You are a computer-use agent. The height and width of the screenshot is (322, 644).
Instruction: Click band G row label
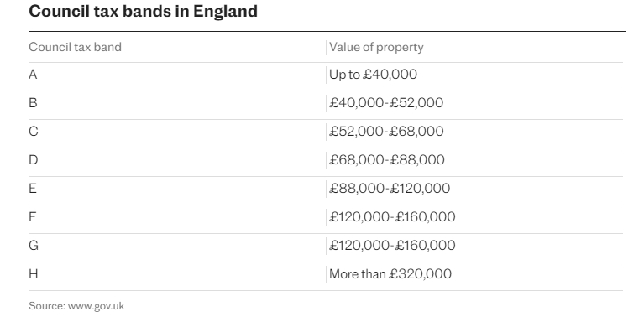pos(34,246)
